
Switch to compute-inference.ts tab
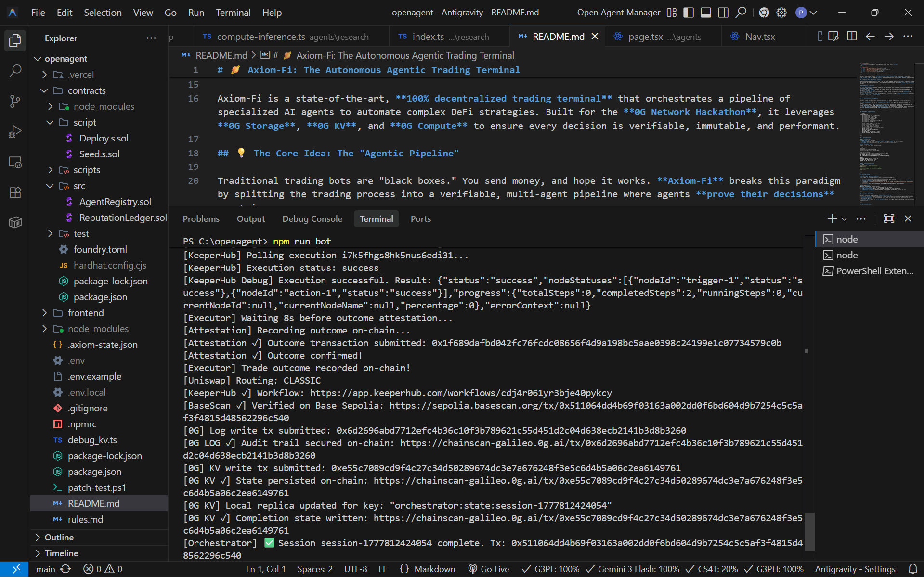[x=291, y=37]
